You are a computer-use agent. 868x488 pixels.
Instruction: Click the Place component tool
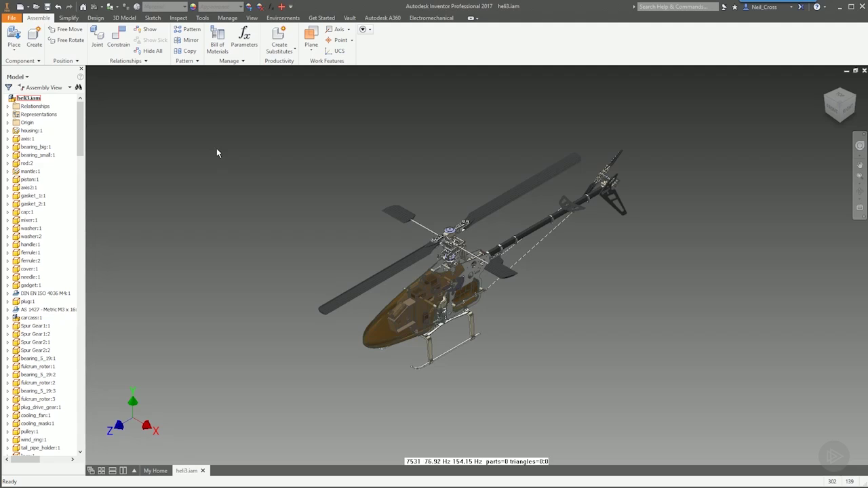(14, 38)
